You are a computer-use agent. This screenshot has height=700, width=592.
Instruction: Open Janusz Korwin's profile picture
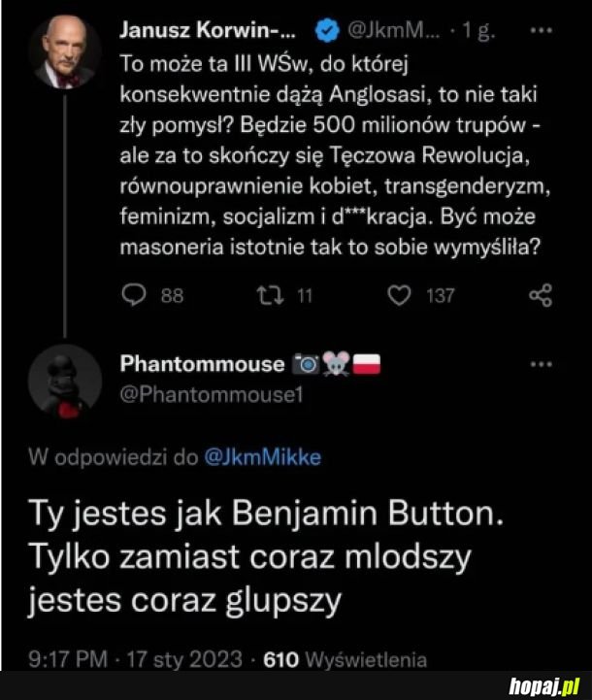point(66,55)
